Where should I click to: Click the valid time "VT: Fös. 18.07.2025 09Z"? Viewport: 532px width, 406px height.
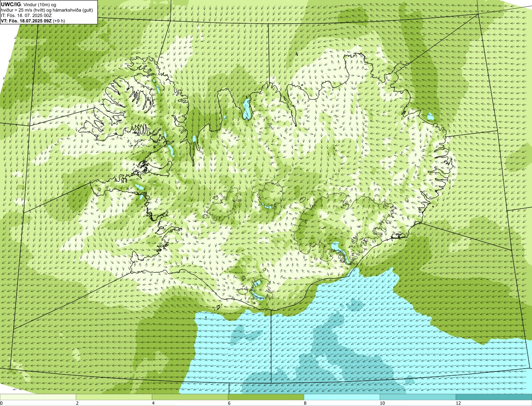click(27, 21)
